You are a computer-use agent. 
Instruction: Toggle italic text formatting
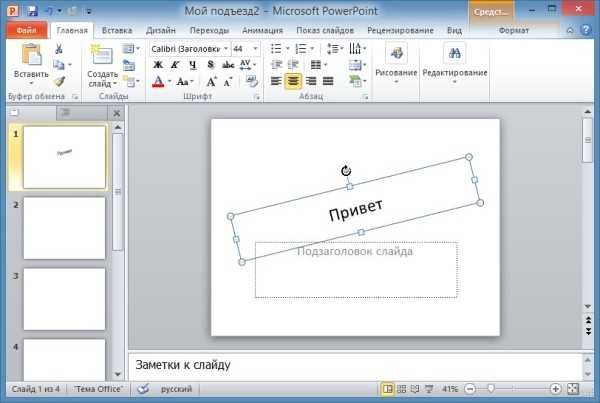pyautogui.click(x=175, y=65)
